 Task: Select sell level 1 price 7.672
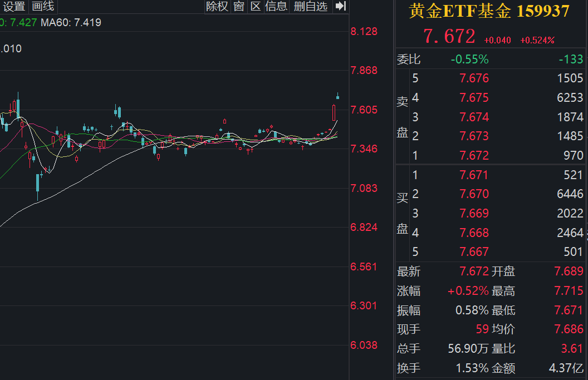[474, 155]
